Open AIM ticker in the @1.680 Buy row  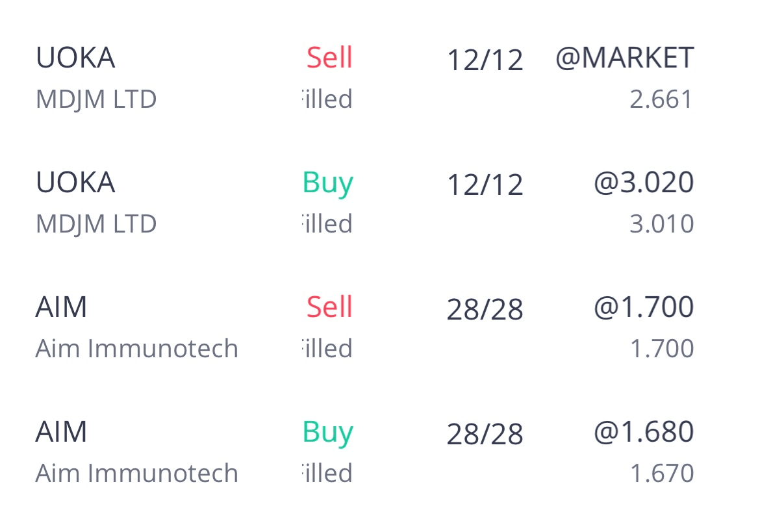(x=61, y=432)
